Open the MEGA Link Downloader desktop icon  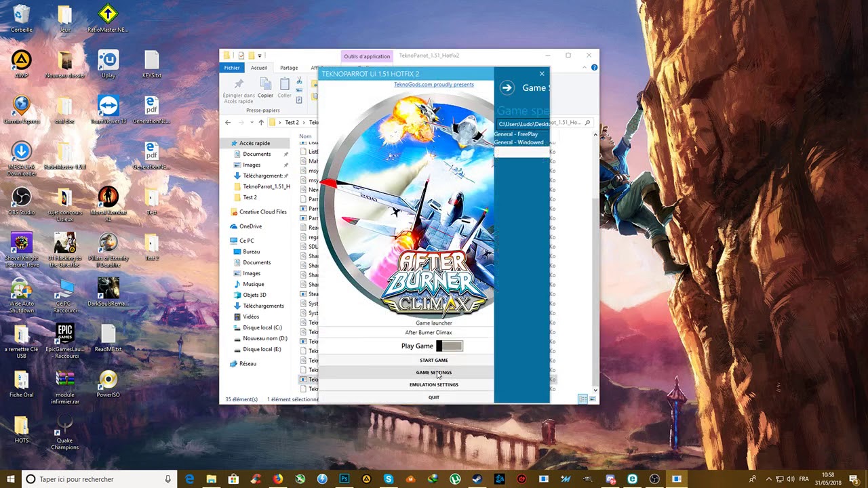tap(22, 159)
